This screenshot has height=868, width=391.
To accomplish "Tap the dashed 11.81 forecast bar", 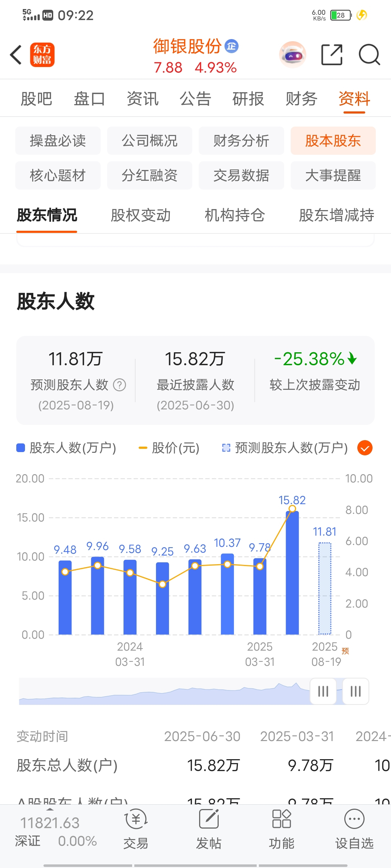I will [x=325, y=588].
